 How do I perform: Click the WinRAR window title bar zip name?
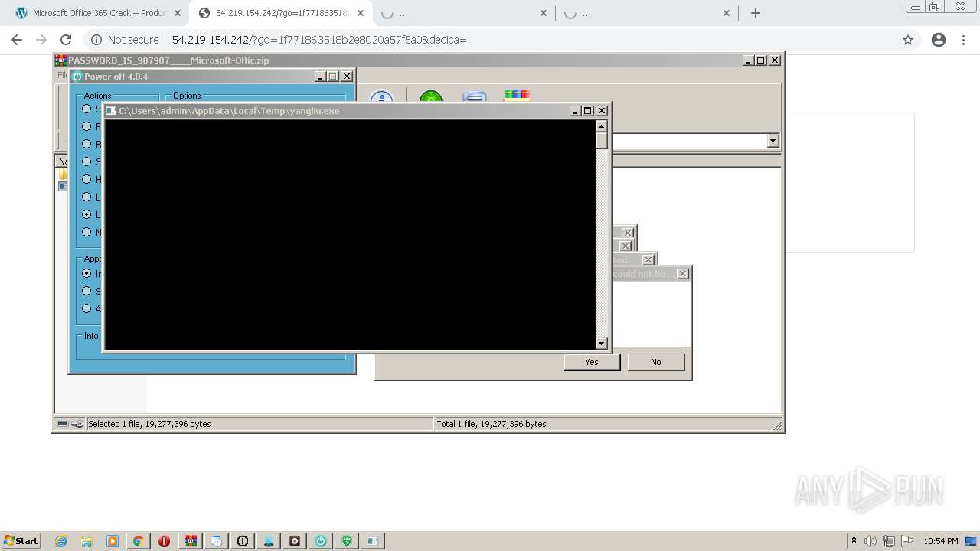[168, 60]
